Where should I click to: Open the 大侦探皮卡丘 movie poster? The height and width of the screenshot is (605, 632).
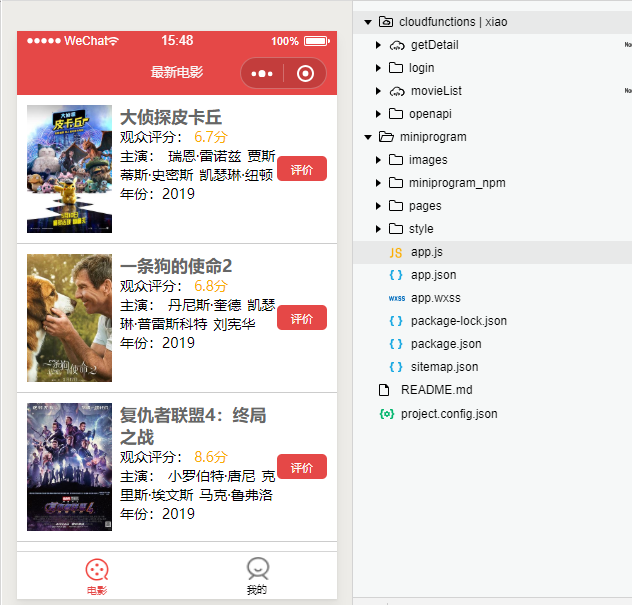pyautogui.click(x=69, y=169)
